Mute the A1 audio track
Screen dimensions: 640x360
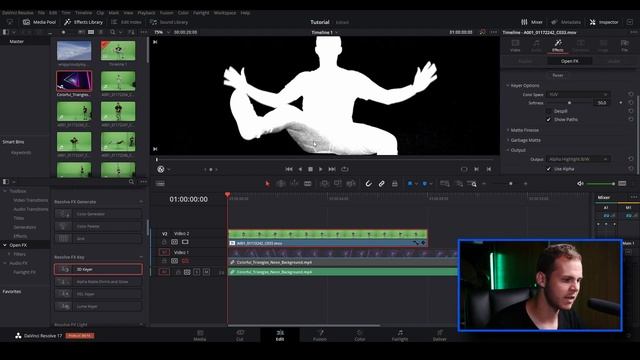(x=207, y=272)
